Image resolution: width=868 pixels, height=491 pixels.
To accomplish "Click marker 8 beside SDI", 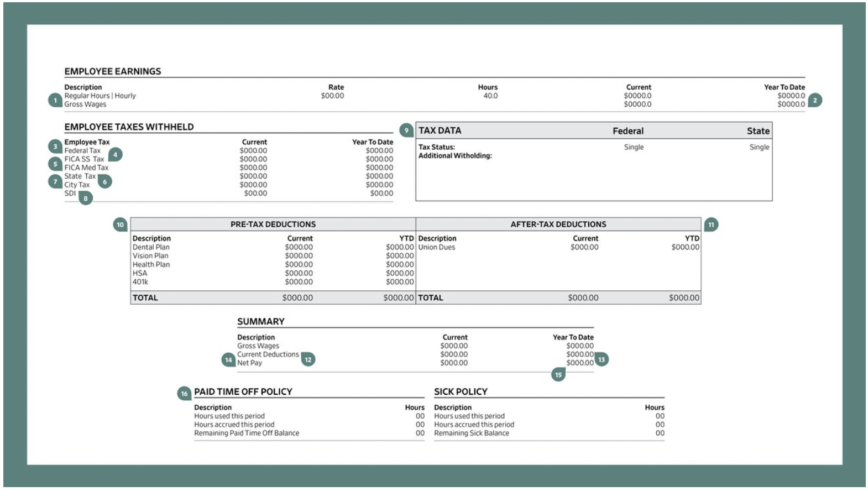I will coord(85,198).
